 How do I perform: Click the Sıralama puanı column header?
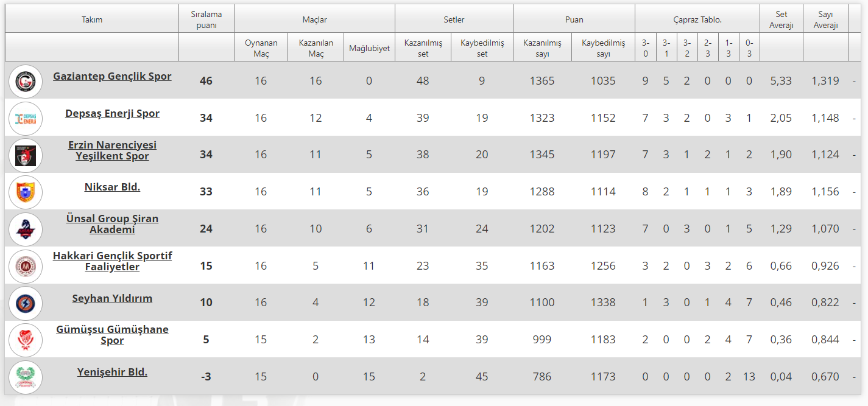click(x=206, y=19)
